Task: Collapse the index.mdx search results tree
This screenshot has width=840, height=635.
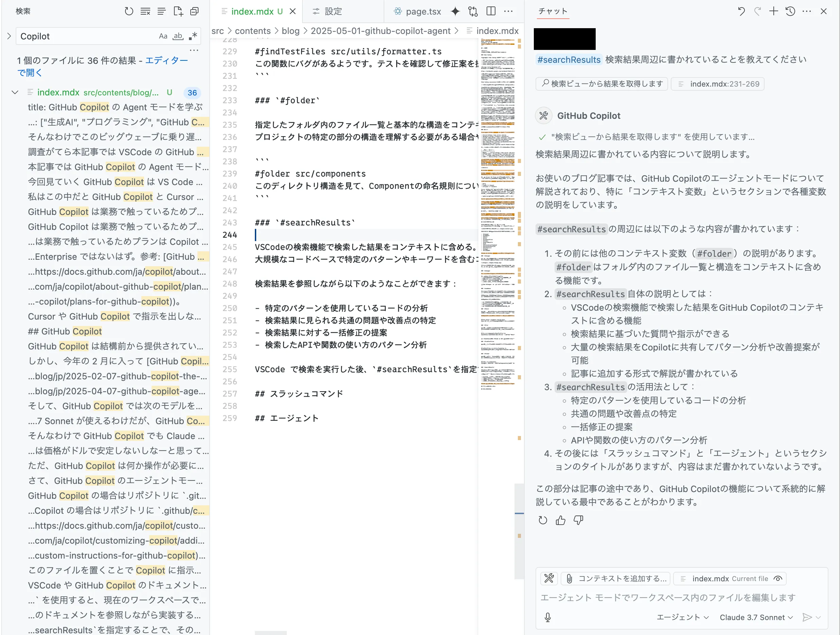Action: [x=15, y=93]
